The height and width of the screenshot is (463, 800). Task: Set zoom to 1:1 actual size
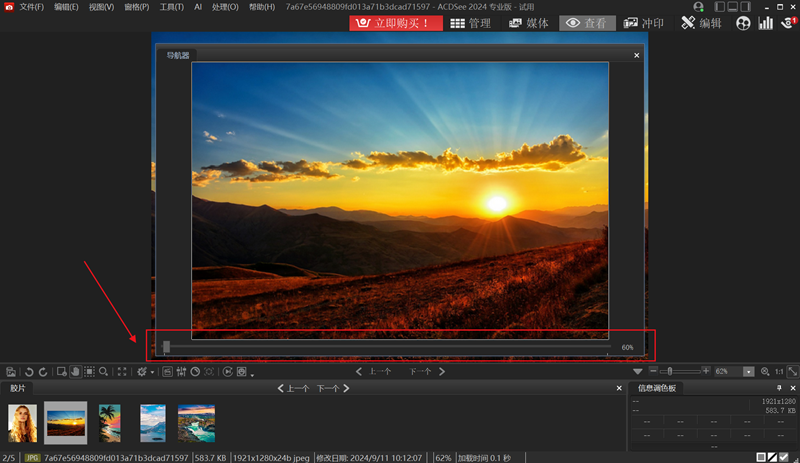point(779,372)
